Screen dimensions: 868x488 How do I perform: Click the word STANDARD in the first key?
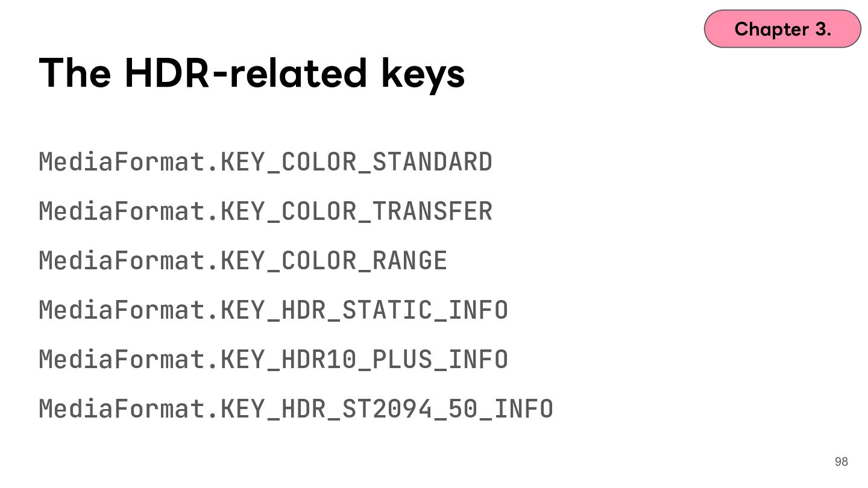pos(433,163)
